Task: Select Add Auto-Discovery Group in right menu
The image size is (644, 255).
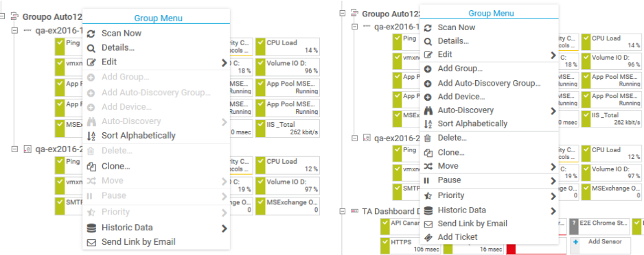Action: pos(489,84)
